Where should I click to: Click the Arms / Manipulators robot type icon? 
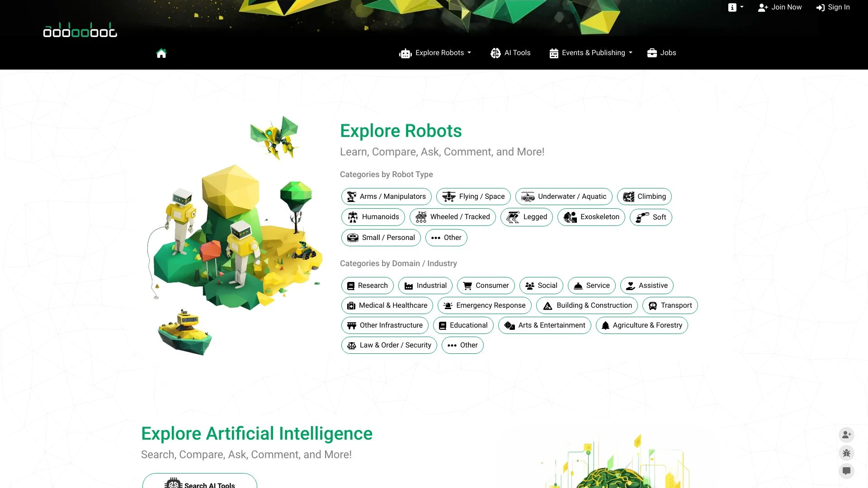click(x=351, y=196)
